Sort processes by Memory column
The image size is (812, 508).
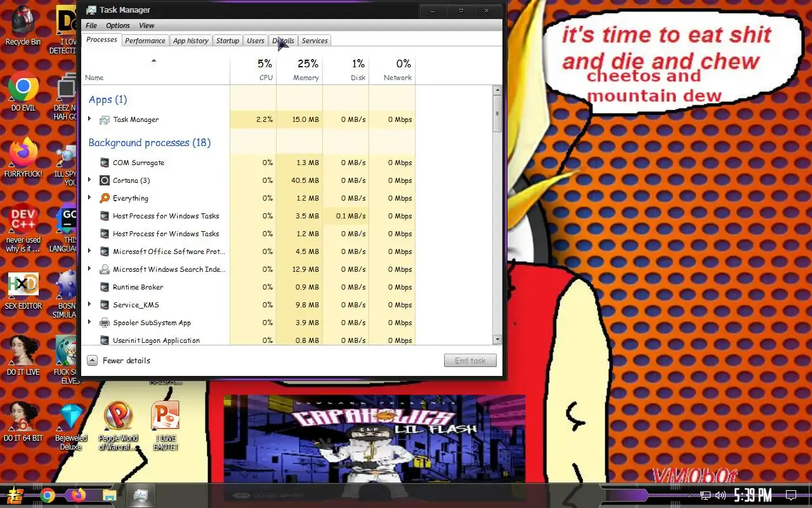[299, 70]
